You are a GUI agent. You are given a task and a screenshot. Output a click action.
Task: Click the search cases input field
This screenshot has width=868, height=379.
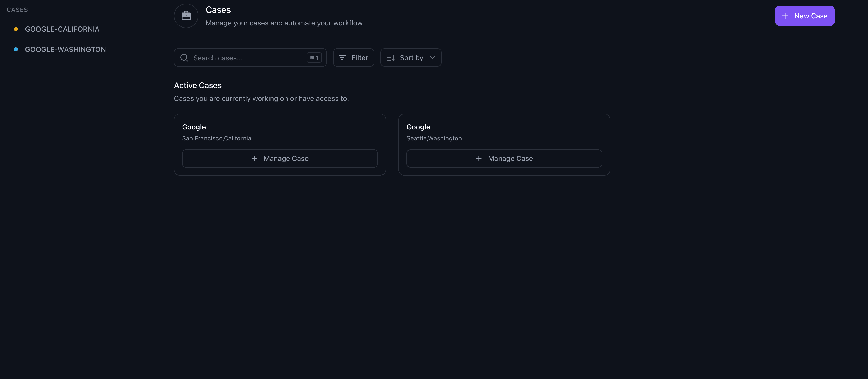click(x=249, y=58)
